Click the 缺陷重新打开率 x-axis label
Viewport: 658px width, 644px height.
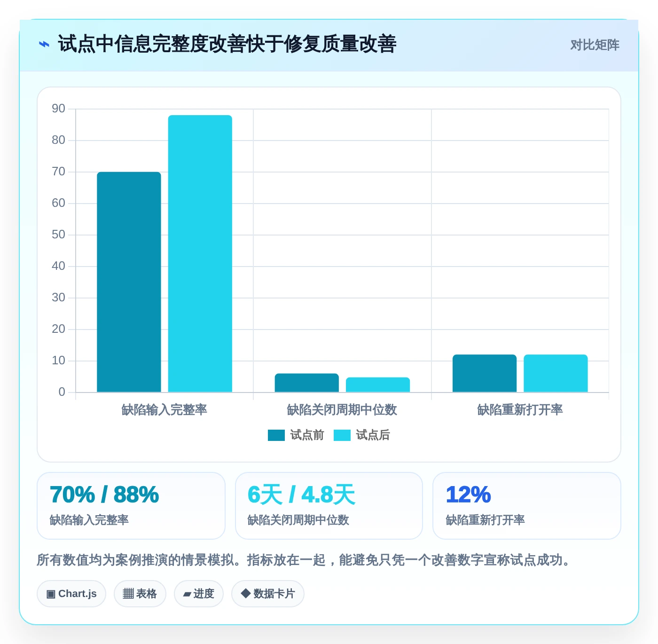[520, 410]
